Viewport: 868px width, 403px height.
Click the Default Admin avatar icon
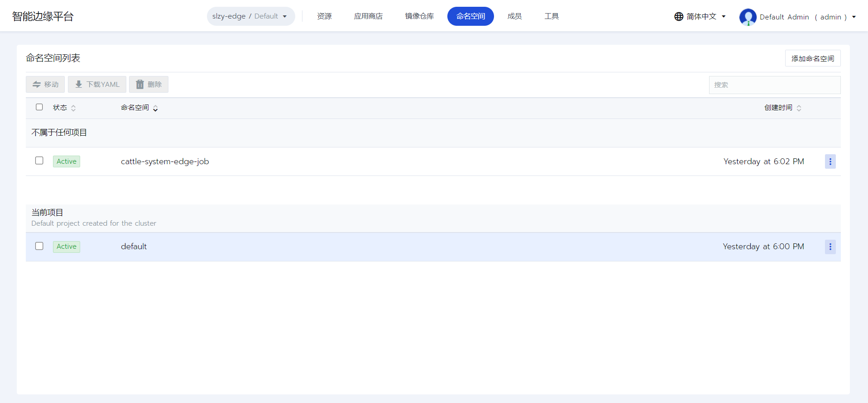click(x=748, y=17)
